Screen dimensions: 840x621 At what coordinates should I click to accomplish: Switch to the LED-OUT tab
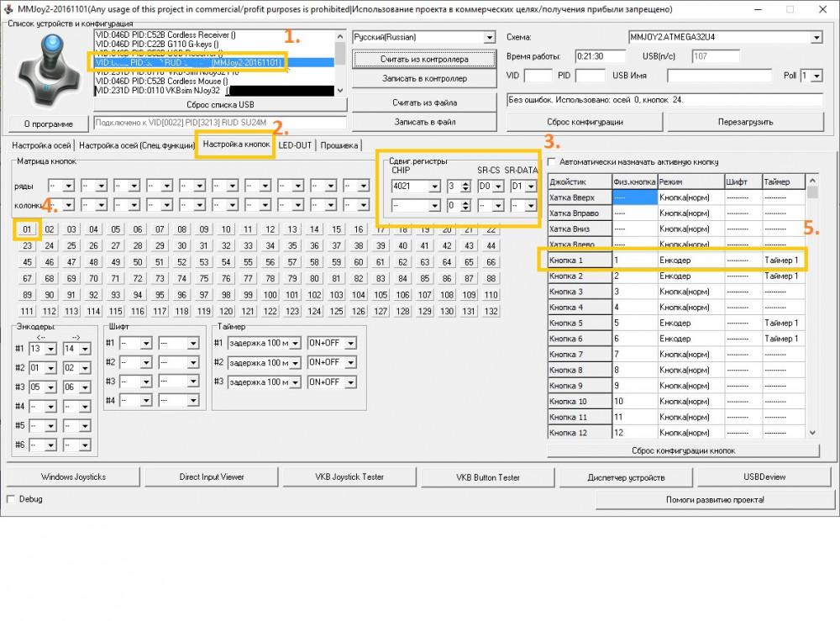point(295,145)
